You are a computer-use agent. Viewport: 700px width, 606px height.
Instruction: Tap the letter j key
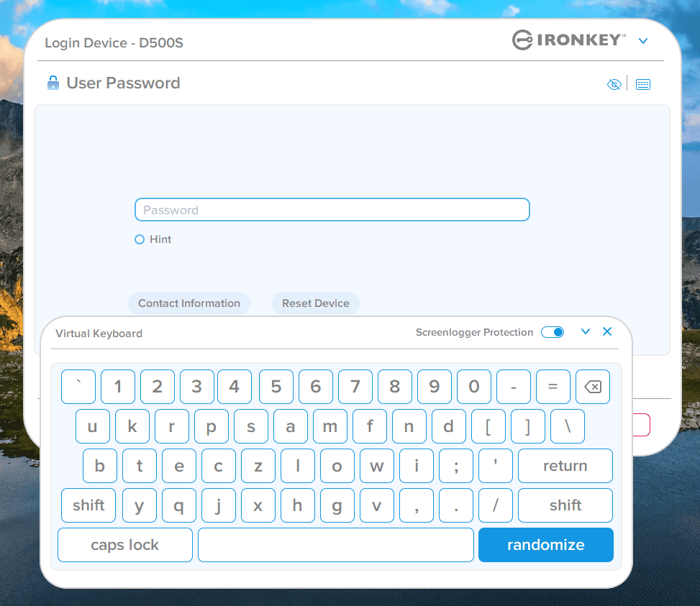tap(218, 505)
